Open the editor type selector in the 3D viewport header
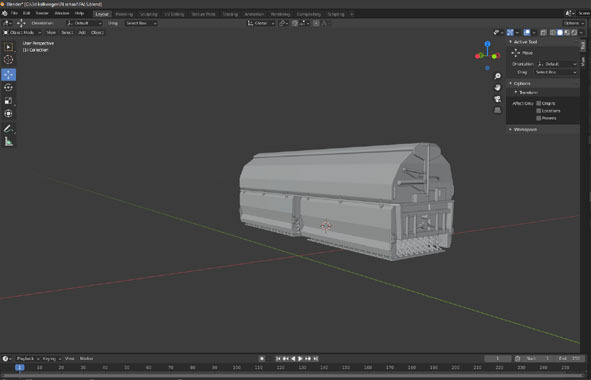Image resolution: width=591 pixels, height=380 pixels. [6, 23]
